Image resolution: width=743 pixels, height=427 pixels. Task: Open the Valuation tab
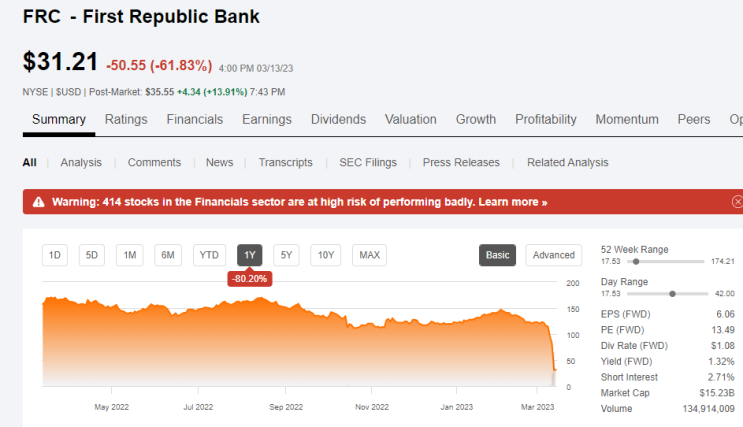point(410,119)
